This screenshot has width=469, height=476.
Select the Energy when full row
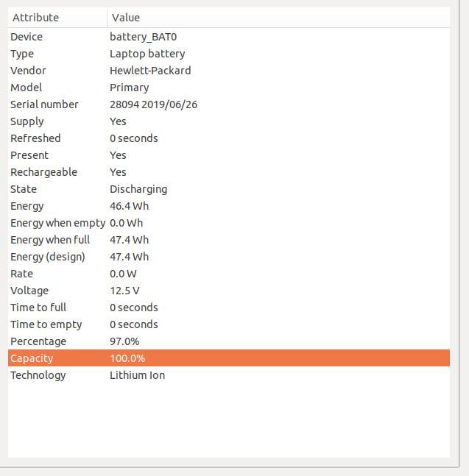click(x=229, y=240)
